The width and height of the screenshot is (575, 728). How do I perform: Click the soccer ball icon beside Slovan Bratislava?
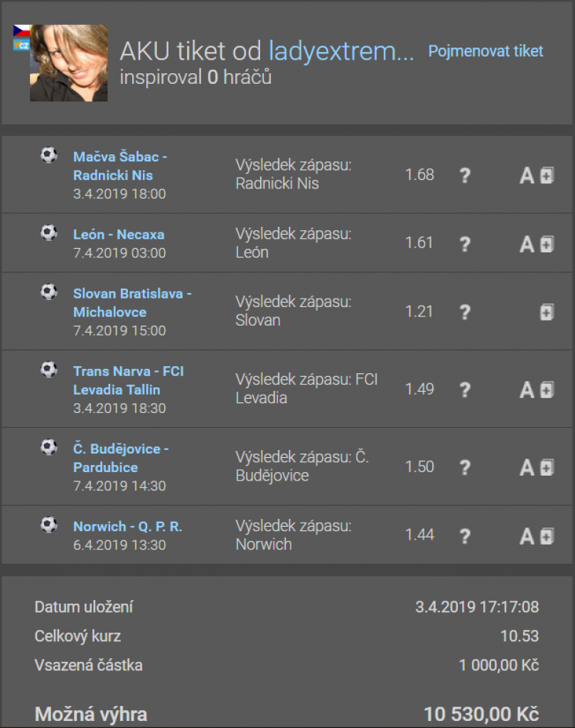[x=48, y=292]
